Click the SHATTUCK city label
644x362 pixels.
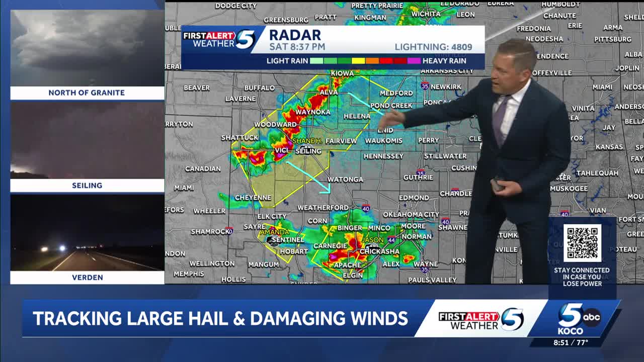pyautogui.click(x=240, y=138)
